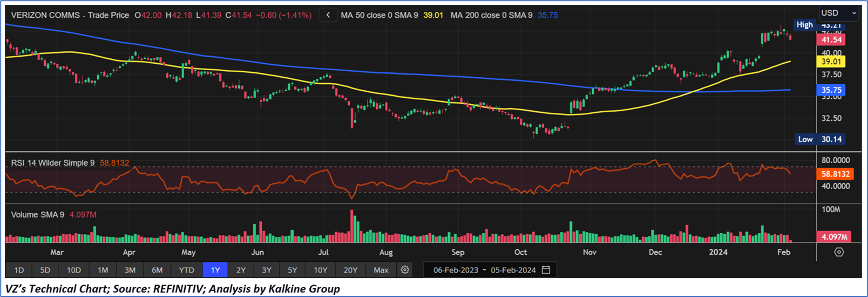Collapse the indicator legend arrow
Image resolution: width=868 pixels, height=297 pixels.
pos(328,15)
